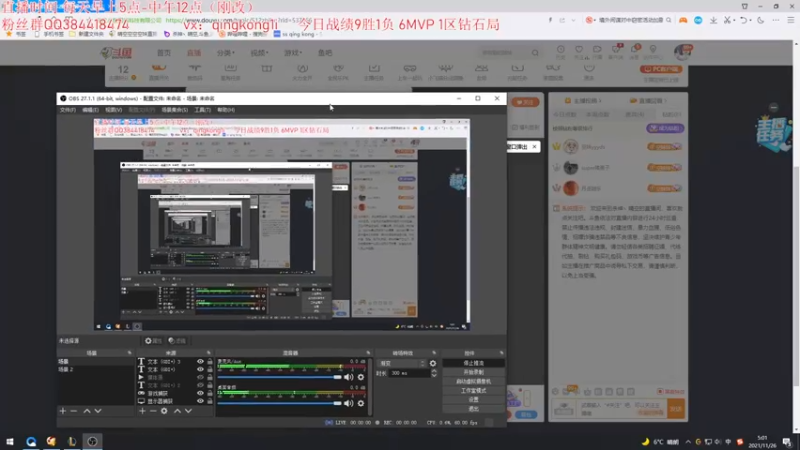Click the 启动虚拟摄像机 button
The height and width of the screenshot is (450, 800).
point(473,382)
